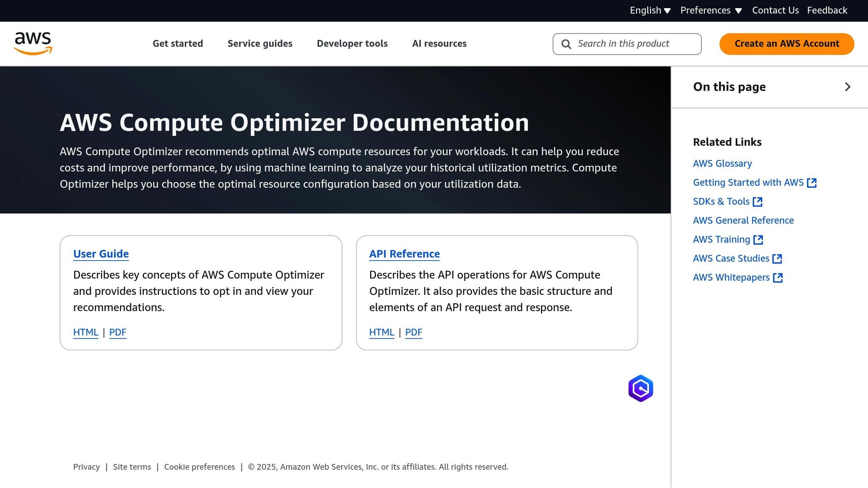This screenshot has height=488, width=868.
Task: Click the Site terms footer link
Action: click(132, 467)
